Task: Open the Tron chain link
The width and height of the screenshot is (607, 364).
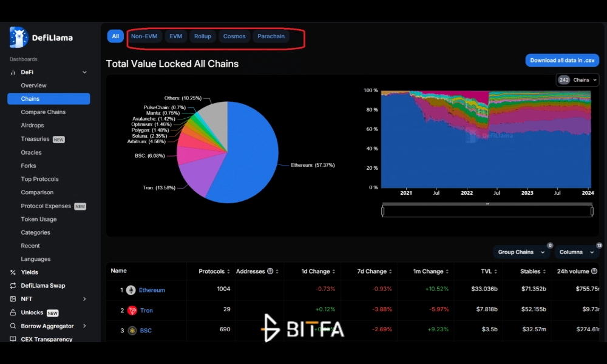Action: pyautogui.click(x=146, y=310)
